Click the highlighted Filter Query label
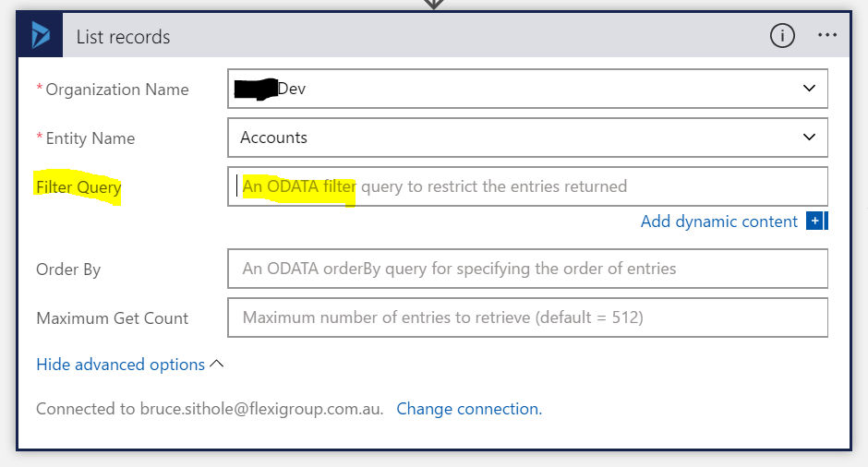 point(78,187)
